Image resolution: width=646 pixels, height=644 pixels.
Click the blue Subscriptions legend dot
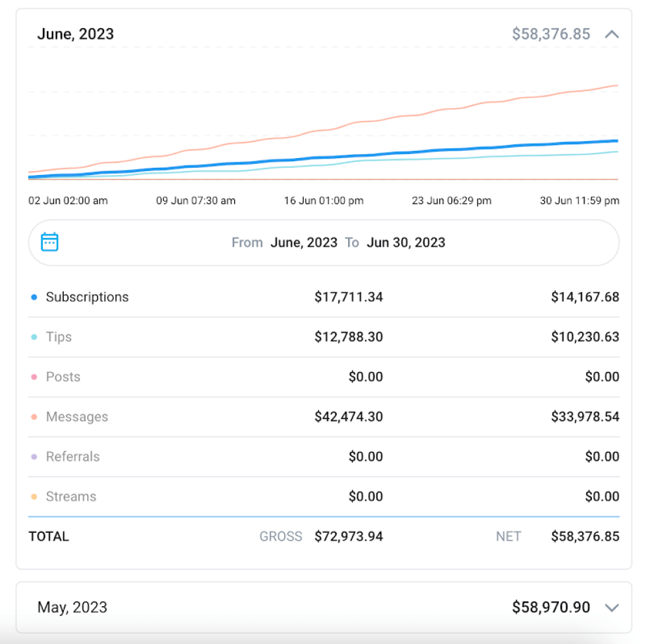pos(34,297)
